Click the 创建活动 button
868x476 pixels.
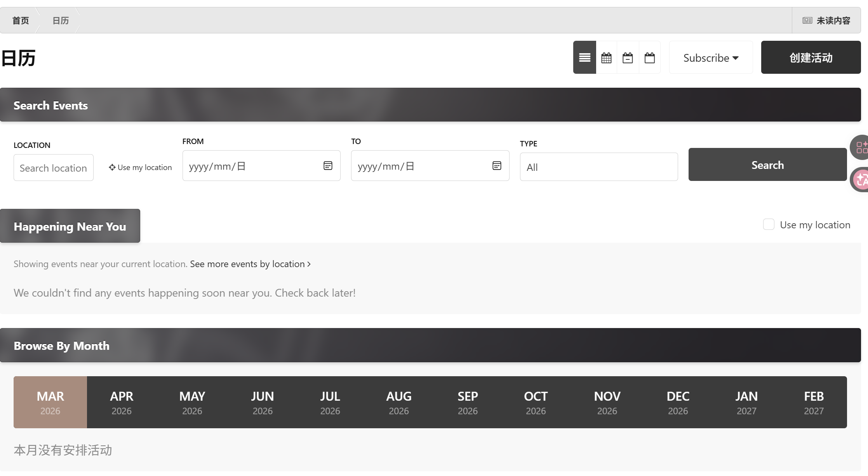tap(811, 57)
